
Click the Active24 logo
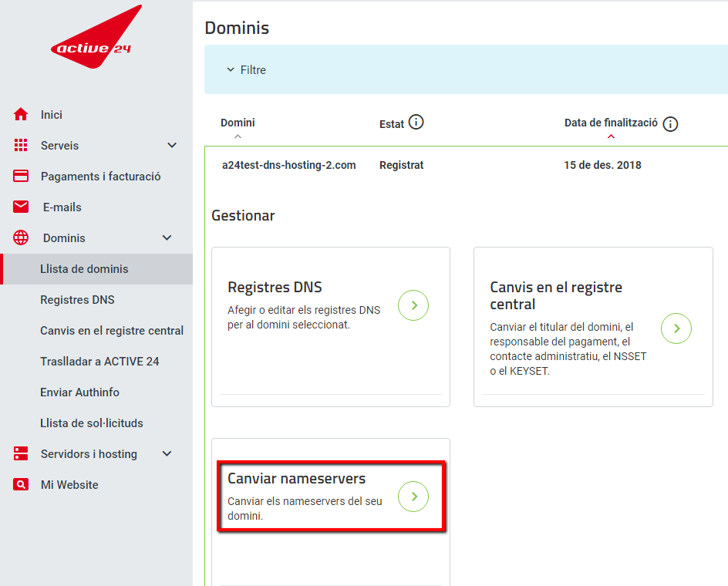click(x=96, y=37)
